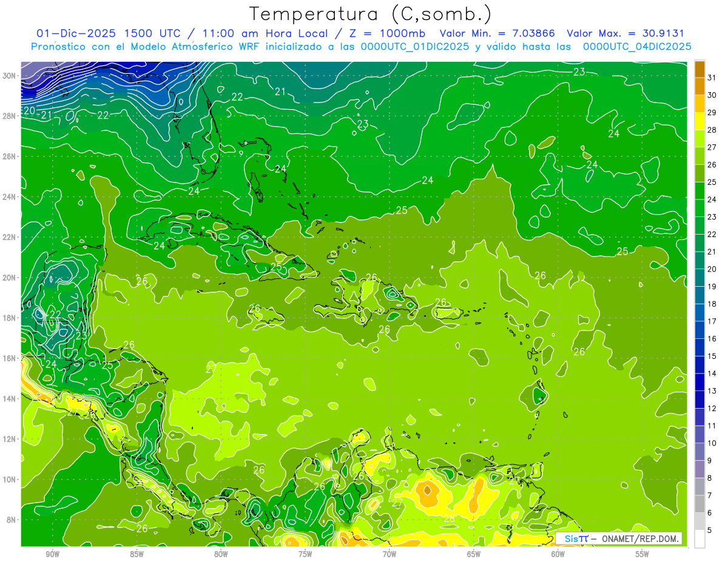Select the color scale label 15
This screenshot has width=728, height=562.
click(713, 356)
